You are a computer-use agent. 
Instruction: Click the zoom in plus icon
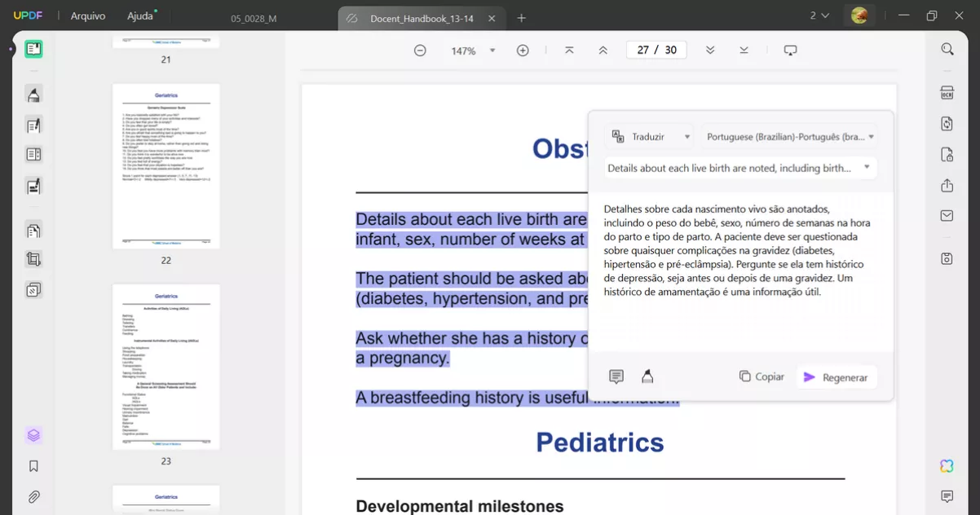click(523, 51)
